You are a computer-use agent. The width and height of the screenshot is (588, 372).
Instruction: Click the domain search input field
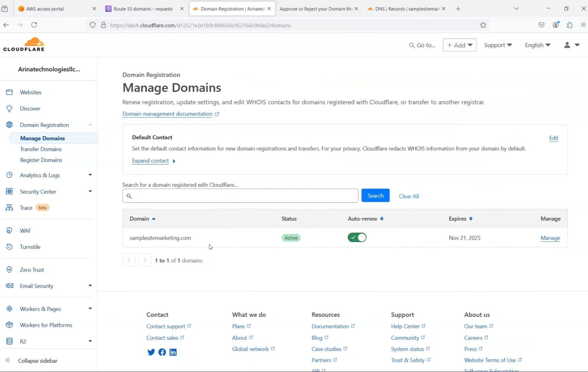pos(240,196)
